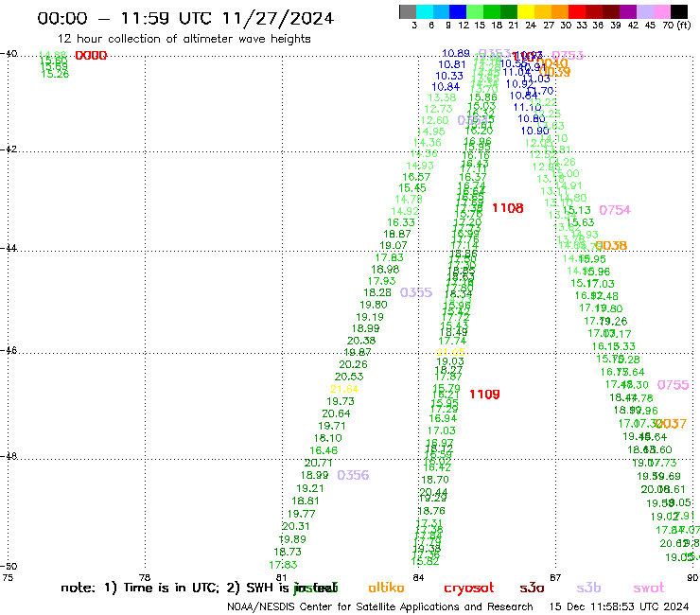This screenshot has height=615, width=700.
Task: Click the altika satellite legend label
Action: (386, 588)
